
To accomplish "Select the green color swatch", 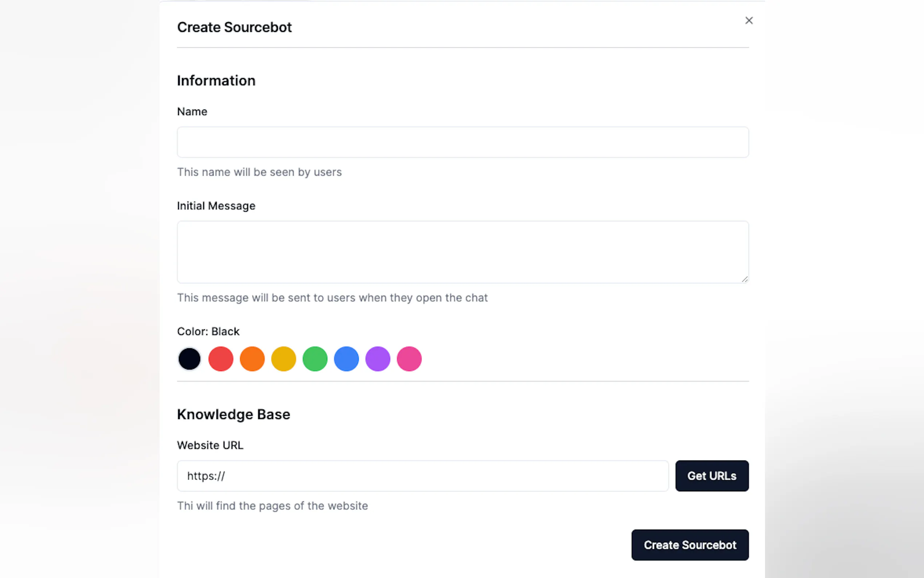I will (315, 359).
